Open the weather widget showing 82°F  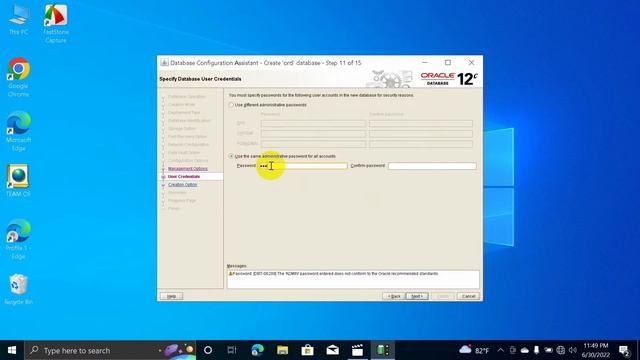[474, 350]
